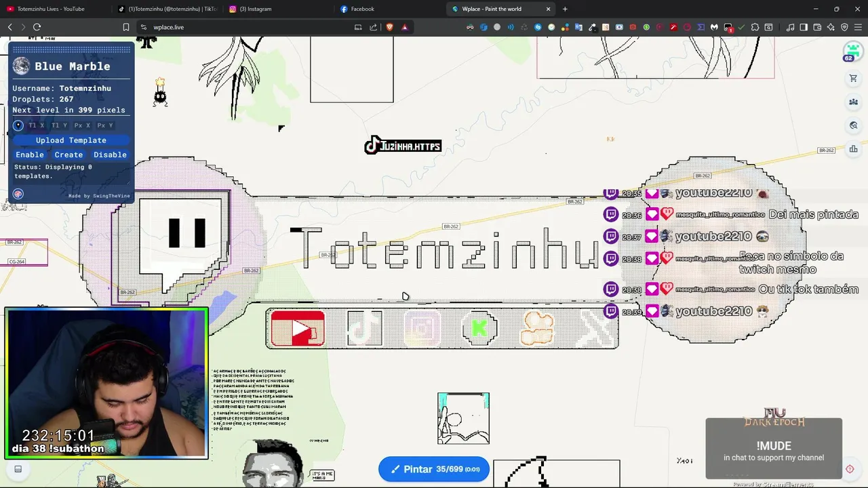Viewport: 868px width, 488px height.
Task: Click the Upload Template button
Action: point(71,140)
